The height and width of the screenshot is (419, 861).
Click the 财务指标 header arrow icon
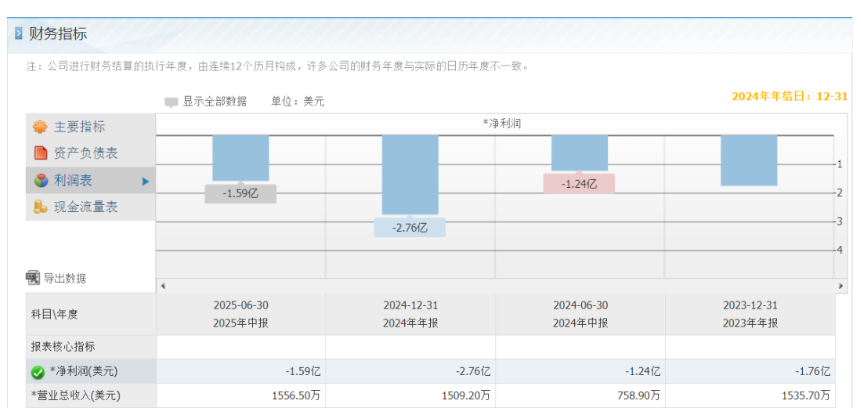(x=18, y=34)
